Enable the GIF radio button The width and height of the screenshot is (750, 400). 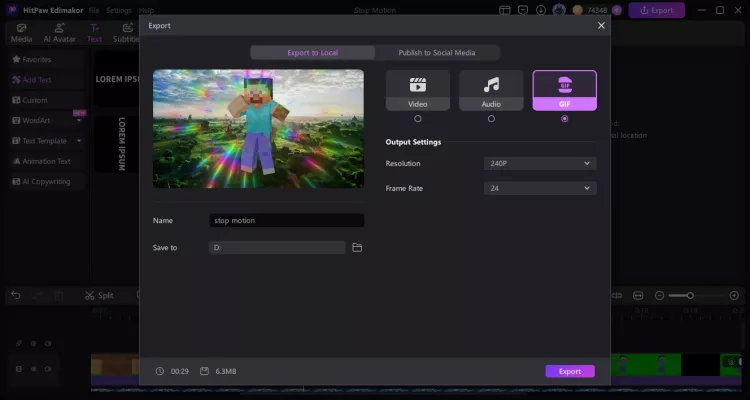564,119
